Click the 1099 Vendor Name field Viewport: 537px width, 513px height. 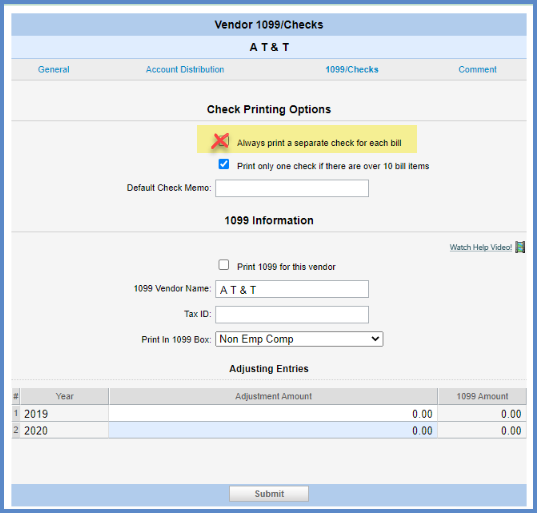292,289
